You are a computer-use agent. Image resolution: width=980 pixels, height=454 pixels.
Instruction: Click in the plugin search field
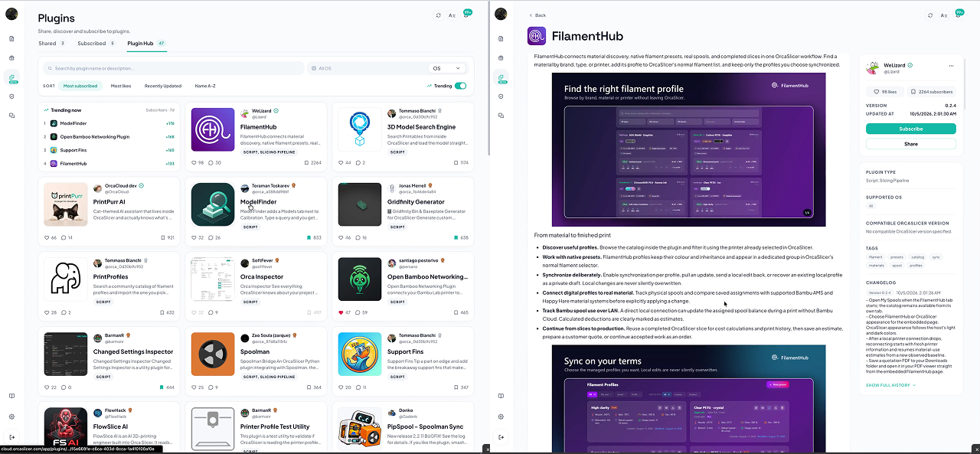[174, 68]
